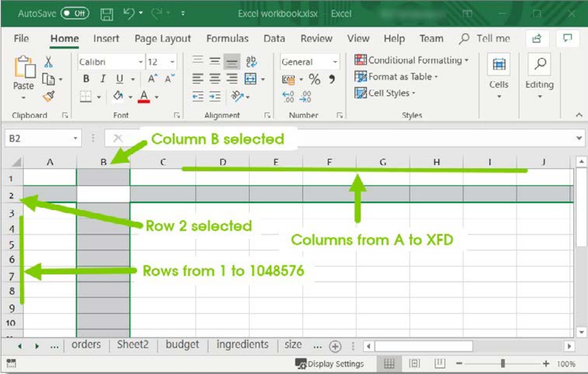Open Font settings dialog launcher
Screen dimensions: 588x374
177,115
